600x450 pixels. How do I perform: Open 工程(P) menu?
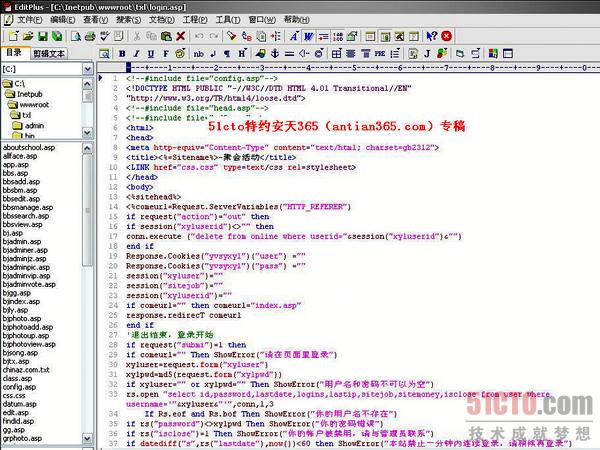(195, 19)
